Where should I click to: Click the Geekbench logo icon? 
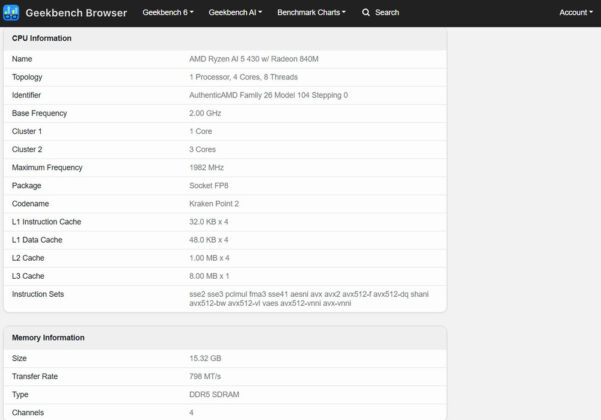[11, 13]
